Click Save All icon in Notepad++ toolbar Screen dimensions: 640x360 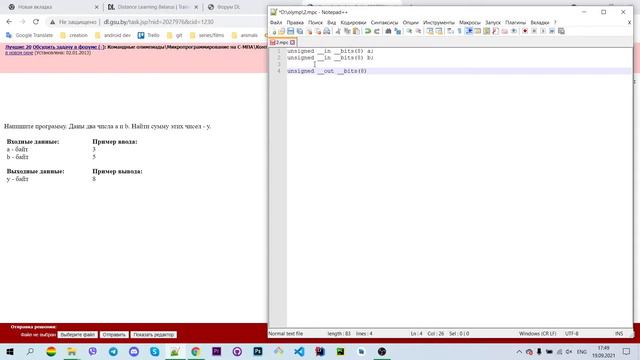pyautogui.click(x=300, y=31)
